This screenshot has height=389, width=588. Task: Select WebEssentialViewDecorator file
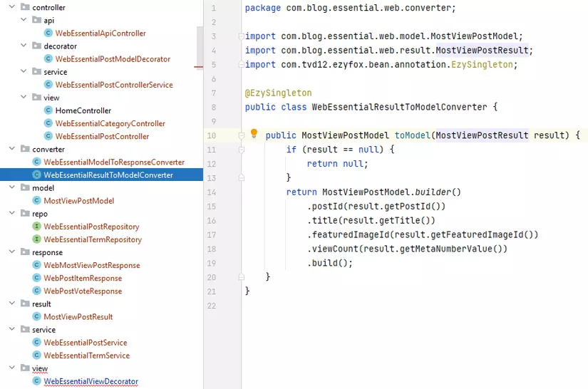click(91, 381)
